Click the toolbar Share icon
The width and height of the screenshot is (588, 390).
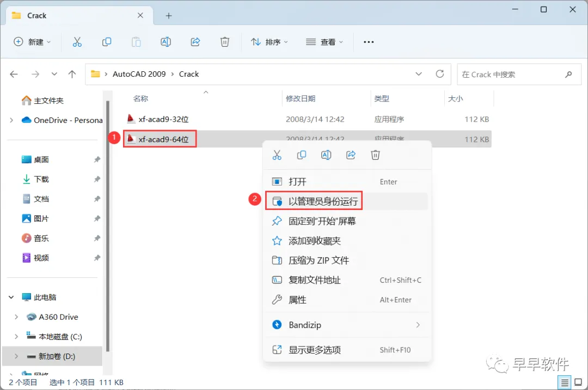pyautogui.click(x=195, y=42)
